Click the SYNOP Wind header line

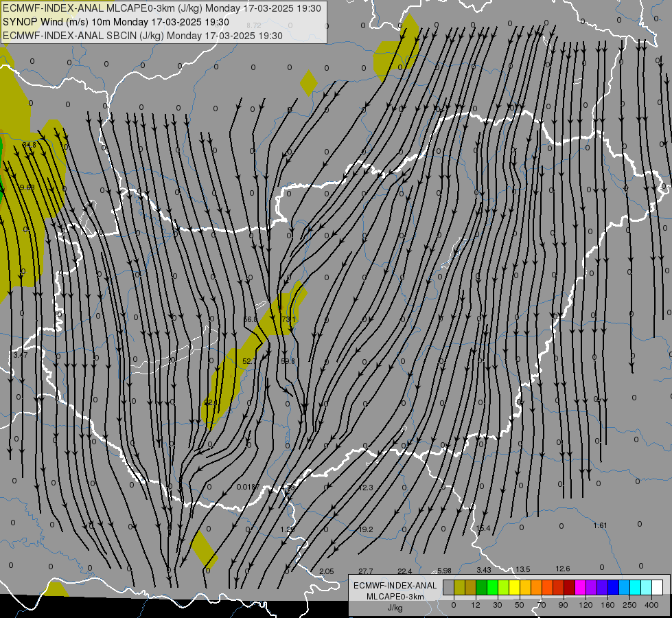click(116, 22)
